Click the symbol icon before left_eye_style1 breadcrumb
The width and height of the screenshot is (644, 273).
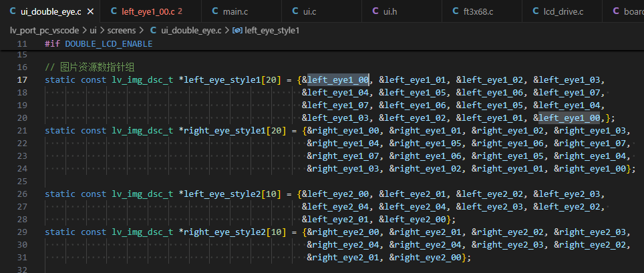tap(237, 31)
